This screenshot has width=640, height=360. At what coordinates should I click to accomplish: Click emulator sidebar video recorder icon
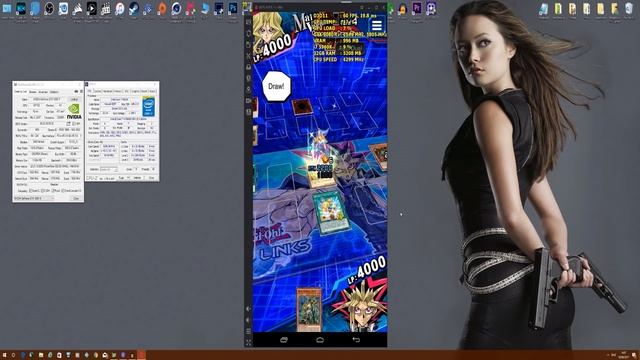pyautogui.click(x=249, y=100)
